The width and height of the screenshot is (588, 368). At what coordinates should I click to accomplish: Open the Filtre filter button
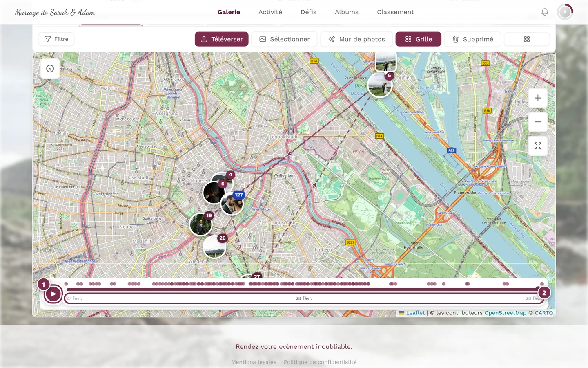(x=56, y=39)
